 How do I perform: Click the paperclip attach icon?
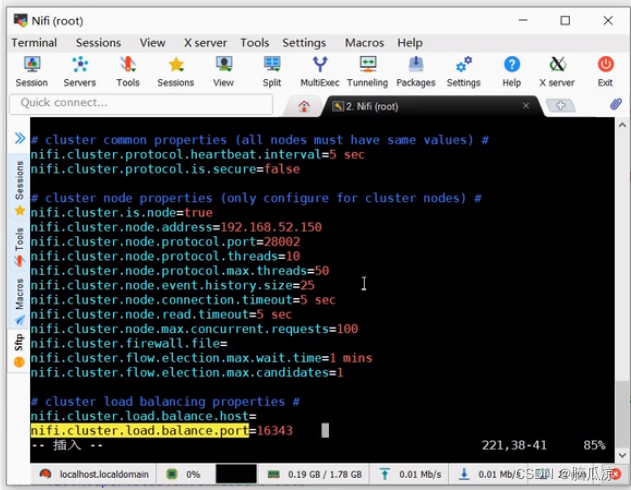coord(616,104)
